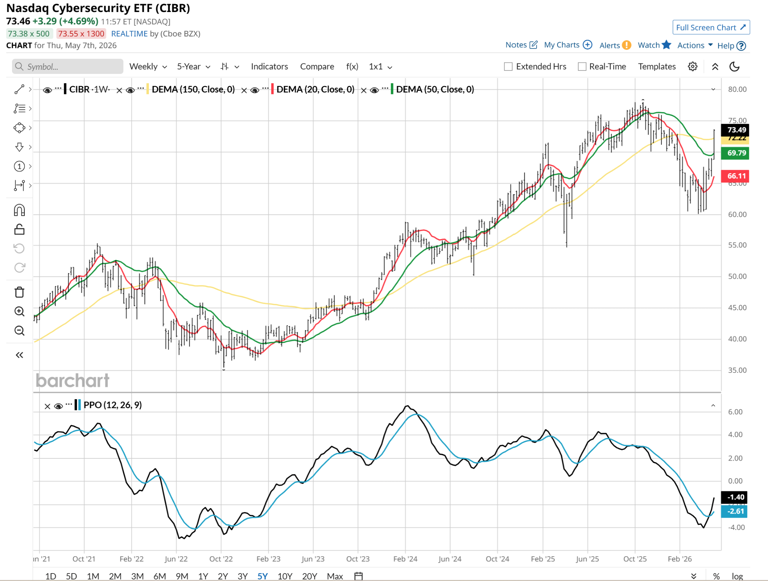Select the 1Y range tab

click(x=203, y=576)
